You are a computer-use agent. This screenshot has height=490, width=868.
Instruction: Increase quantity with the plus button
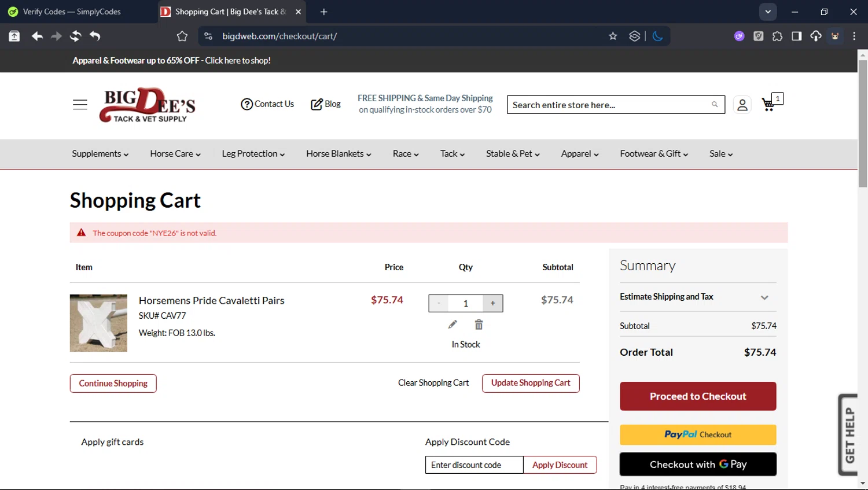492,303
